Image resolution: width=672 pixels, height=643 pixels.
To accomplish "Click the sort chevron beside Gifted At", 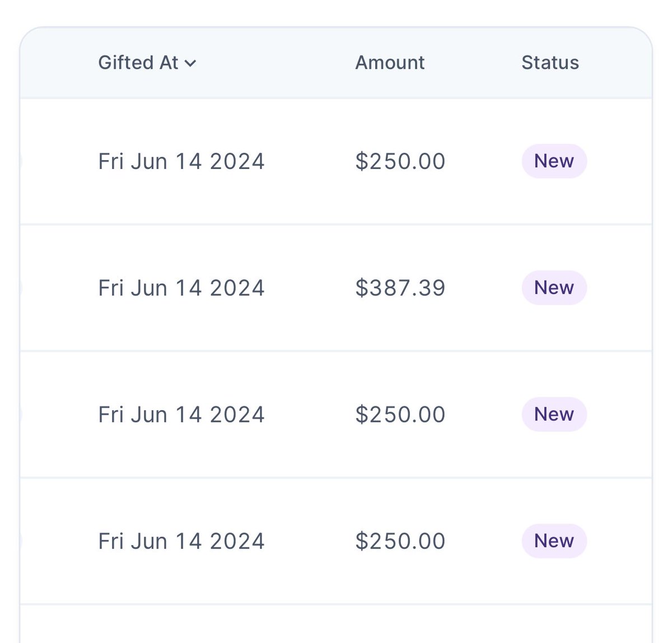I will [190, 63].
